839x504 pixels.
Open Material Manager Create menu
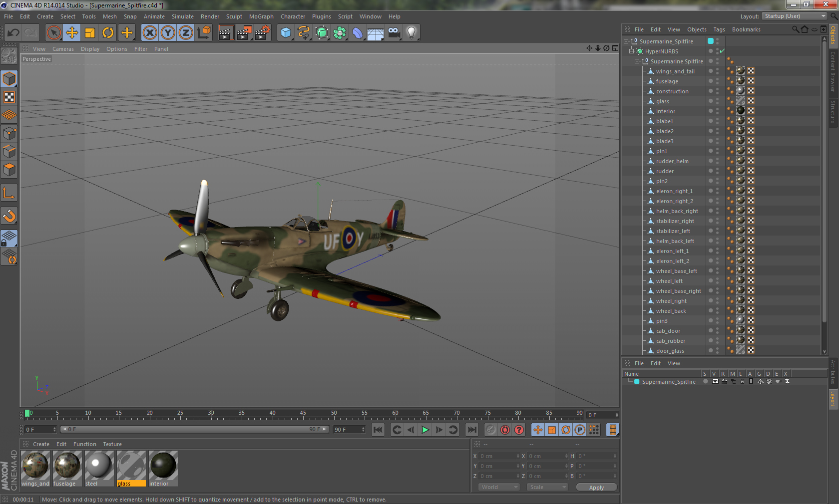coord(41,444)
